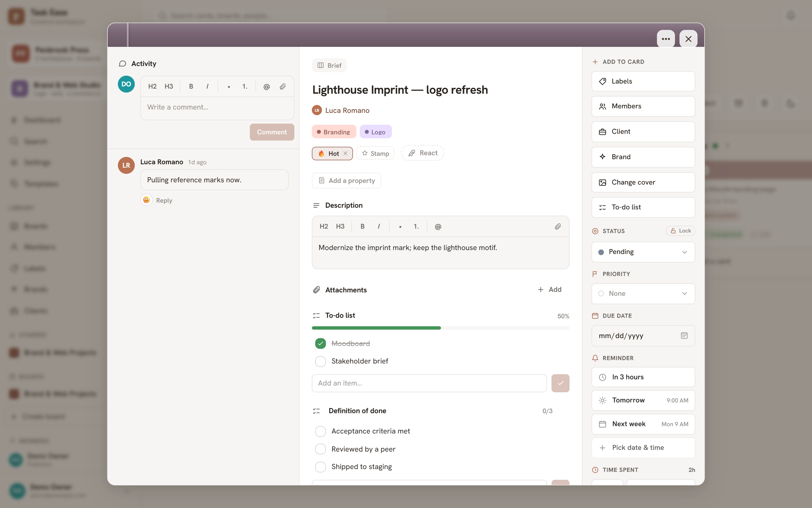
Task: Open Brand in Add to card
Action: click(643, 157)
